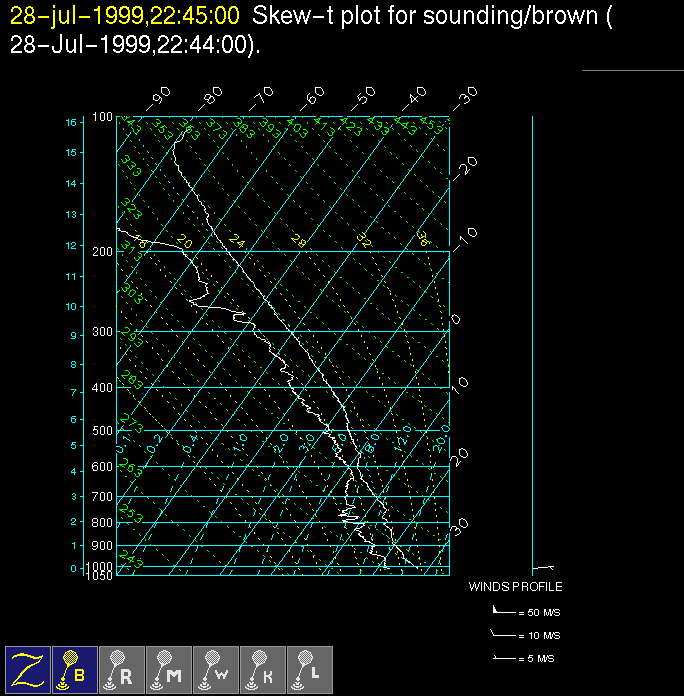Click the 100 pressure label at top
The width and height of the screenshot is (684, 696).
click(x=103, y=118)
